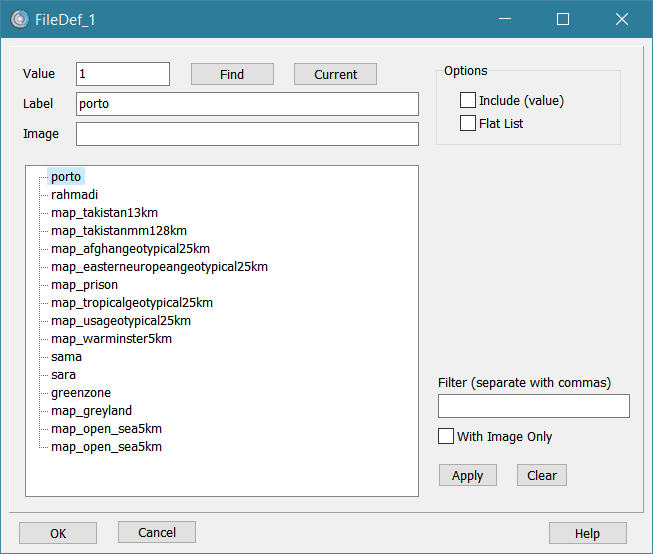Viewport: 653px width, 554px height.
Task: Click into the Value input field
Action: 123,74
